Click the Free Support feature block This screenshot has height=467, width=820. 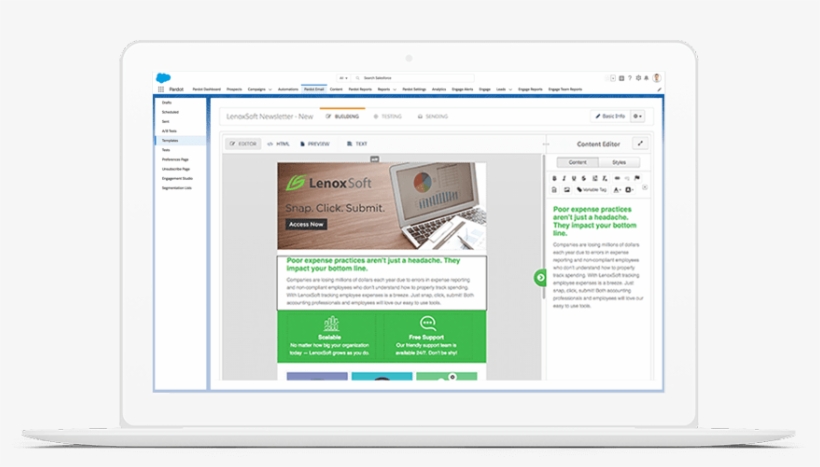426,336
